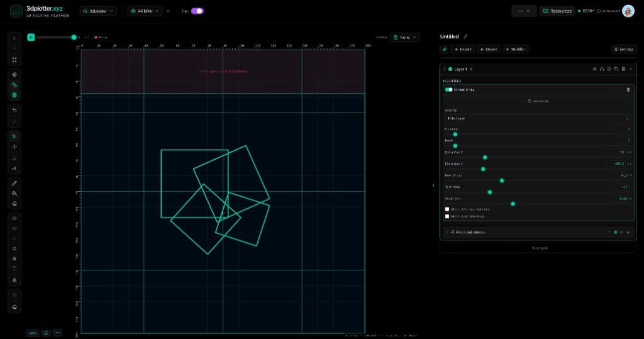Click the Import button
The width and height of the screenshot is (644, 339).
coord(463,49)
